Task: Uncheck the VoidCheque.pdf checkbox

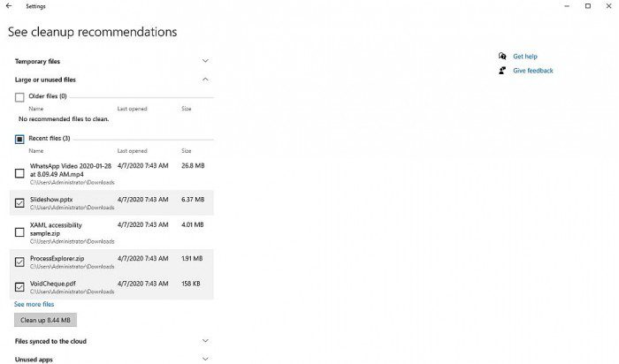Action: (19, 287)
